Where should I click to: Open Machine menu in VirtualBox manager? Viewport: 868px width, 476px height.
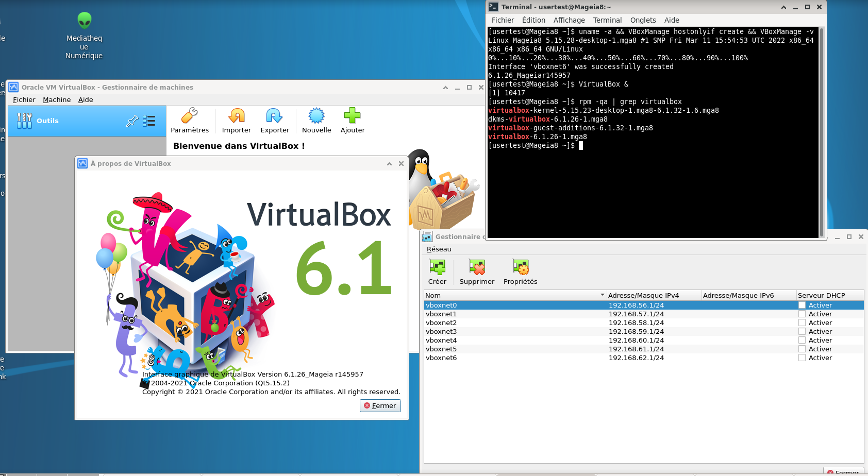[57, 99]
